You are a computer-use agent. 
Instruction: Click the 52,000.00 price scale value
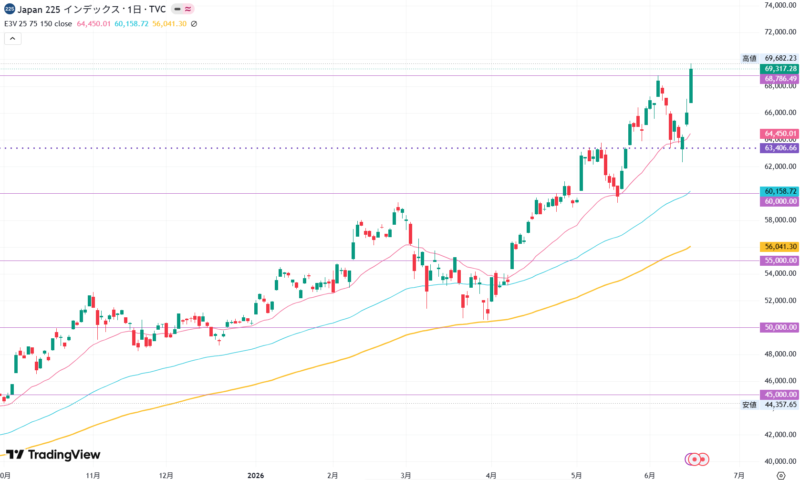[780, 300]
